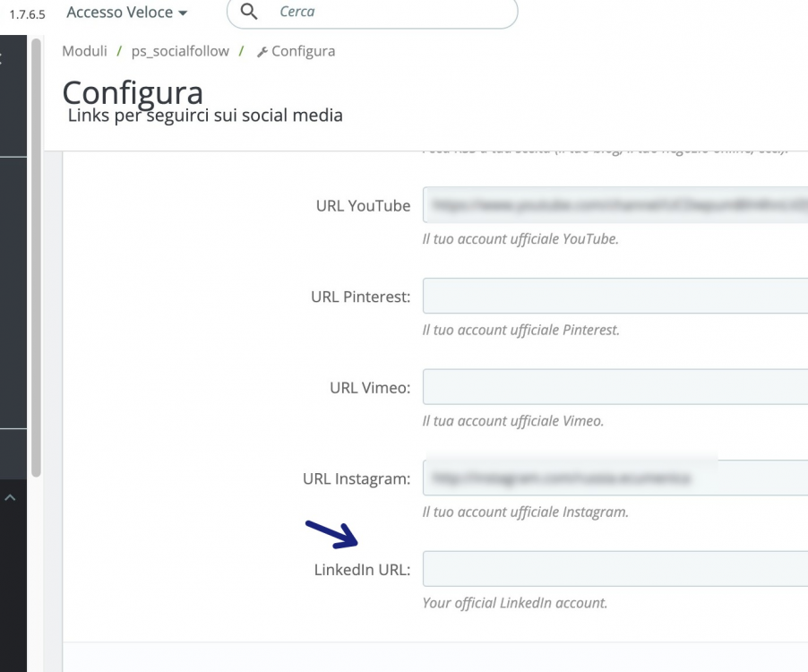Click the 1.7.6.5 version number
808x672 pixels.
pyautogui.click(x=27, y=14)
